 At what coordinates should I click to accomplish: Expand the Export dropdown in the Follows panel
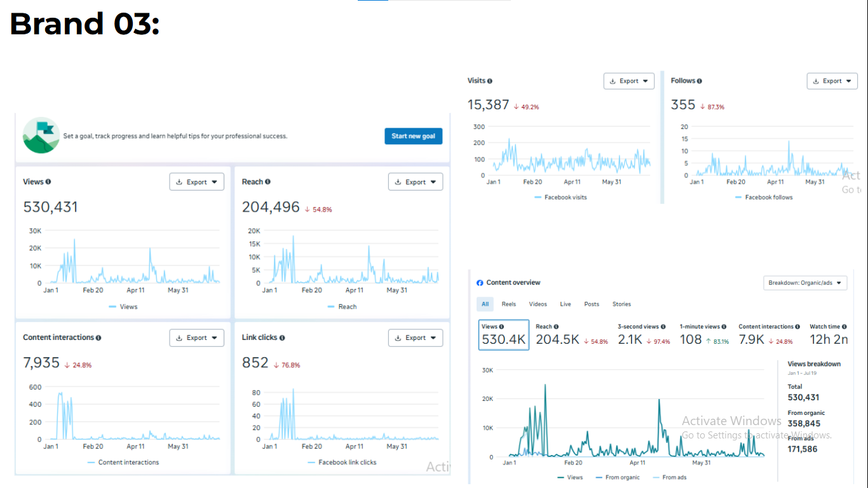[x=832, y=81]
